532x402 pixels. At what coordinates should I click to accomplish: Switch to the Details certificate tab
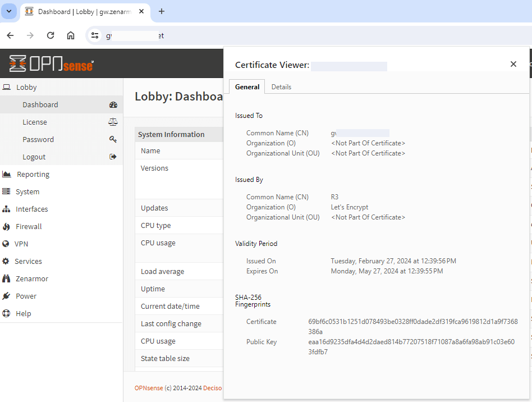tap(281, 87)
